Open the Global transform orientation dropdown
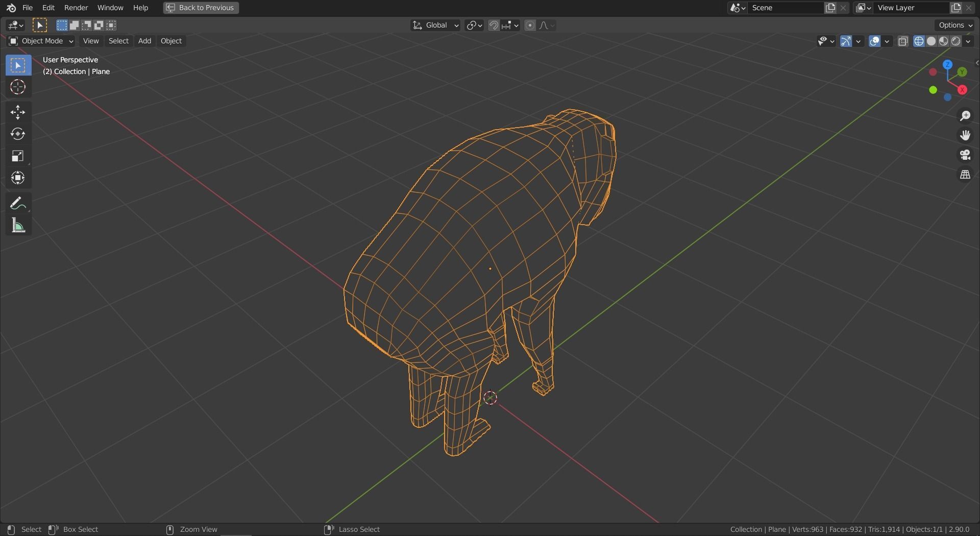 pos(435,25)
